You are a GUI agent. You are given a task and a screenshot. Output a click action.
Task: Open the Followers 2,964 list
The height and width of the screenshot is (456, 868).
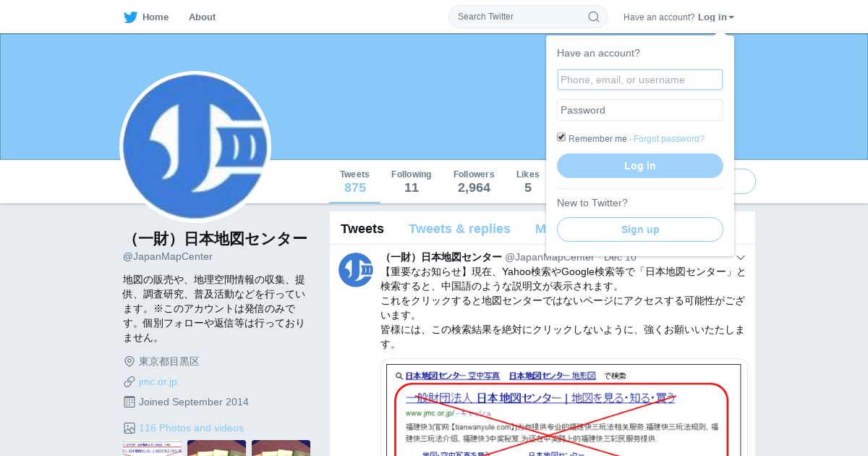(x=474, y=182)
